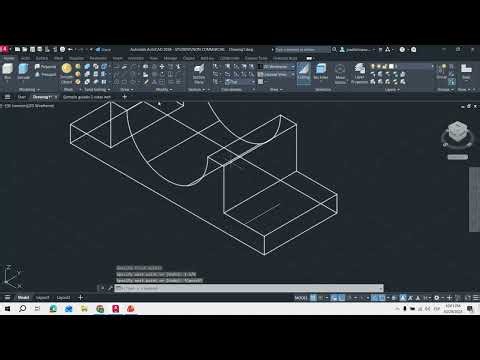
Task: Click the ViewCube in the viewport
Action: click(x=458, y=131)
